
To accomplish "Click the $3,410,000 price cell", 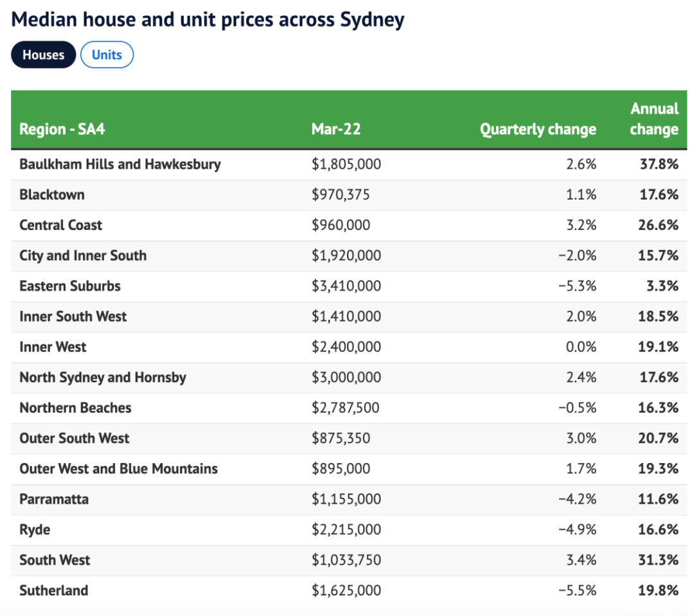I will pyautogui.click(x=346, y=286).
